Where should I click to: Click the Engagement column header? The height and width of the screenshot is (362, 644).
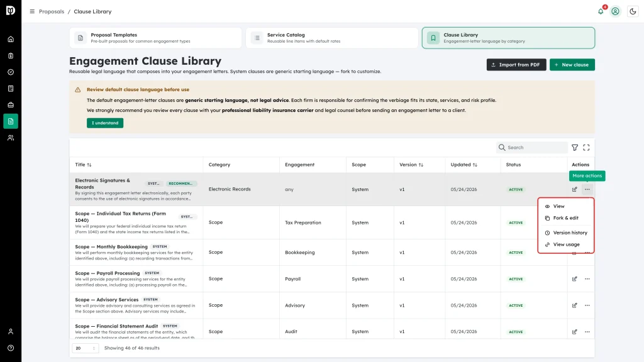[299, 165]
